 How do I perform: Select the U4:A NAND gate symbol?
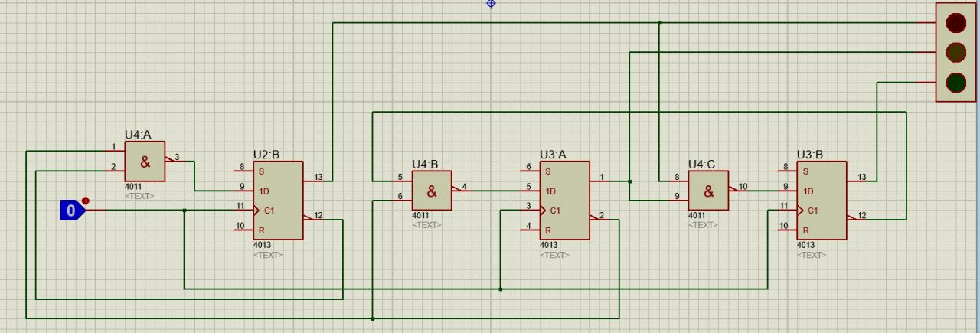(x=145, y=162)
